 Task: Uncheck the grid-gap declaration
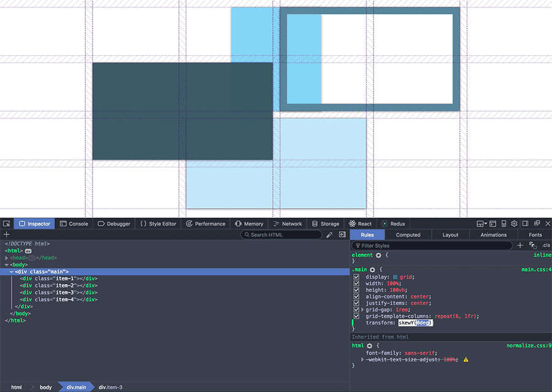(356, 310)
